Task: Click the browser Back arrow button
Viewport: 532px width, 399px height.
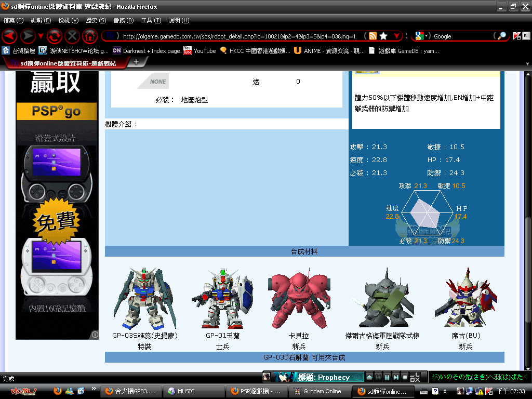Action: point(9,36)
